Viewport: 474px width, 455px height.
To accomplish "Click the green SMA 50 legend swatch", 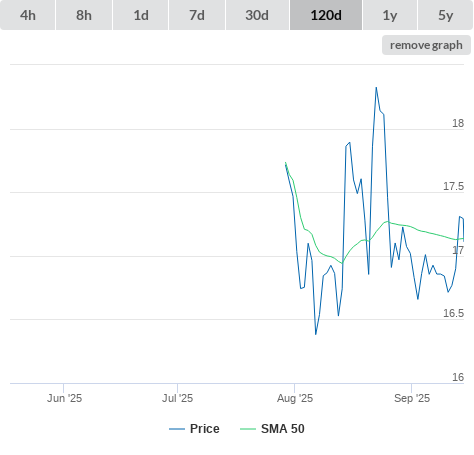I will tap(248, 429).
